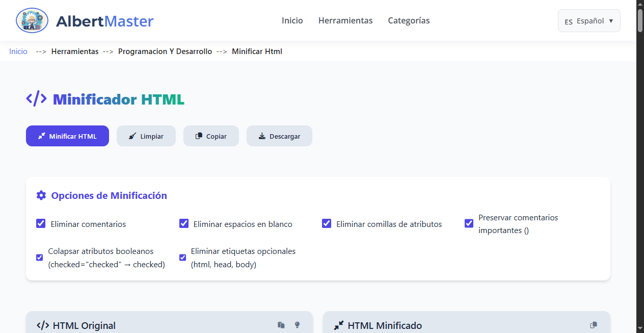Click the code icon next to Minificador HTML title
This screenshot has height=333, width=644.
(x=36, y=98)
